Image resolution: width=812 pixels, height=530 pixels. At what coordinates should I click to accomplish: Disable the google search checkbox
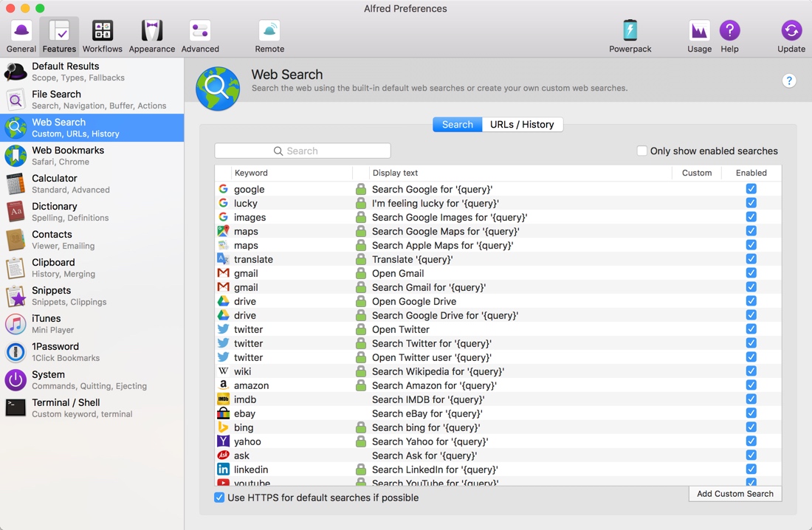point(751,188)
